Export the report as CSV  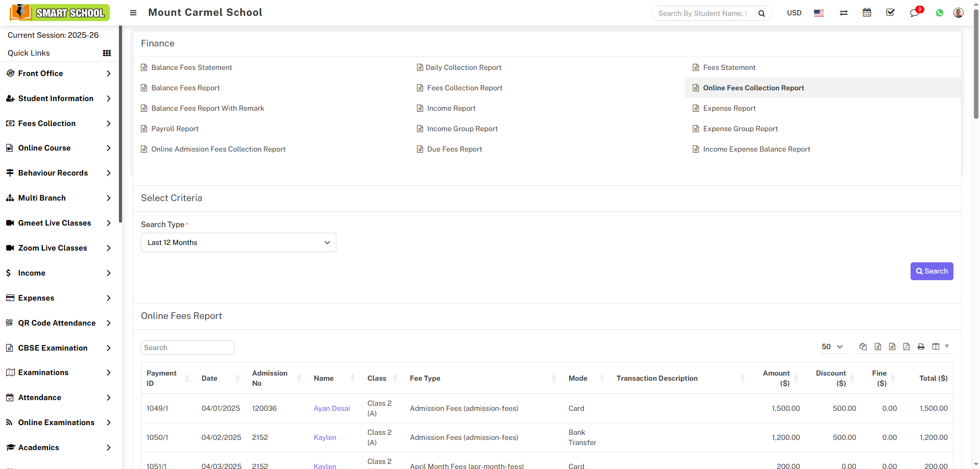pos(892,347)
